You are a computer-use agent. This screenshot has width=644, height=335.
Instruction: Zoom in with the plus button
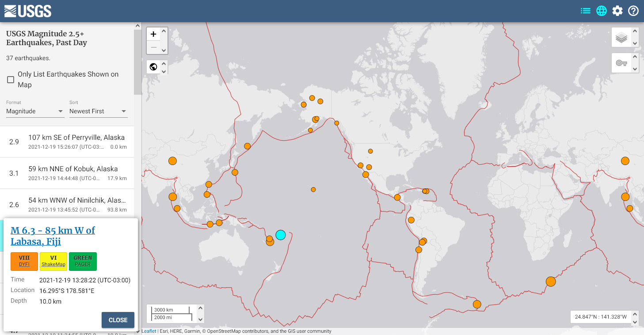(153, 34)
